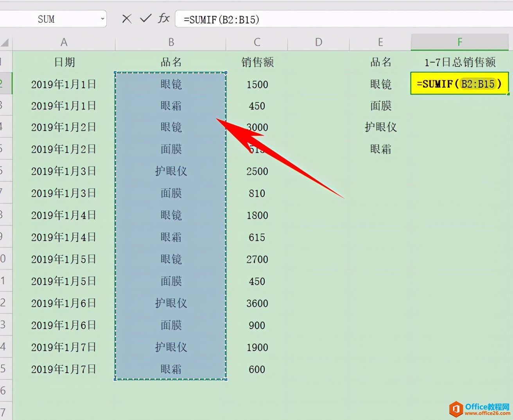Screen dimensions: 513x420
Task: Select 眼镜 in column E
Action: click(380, 84)
